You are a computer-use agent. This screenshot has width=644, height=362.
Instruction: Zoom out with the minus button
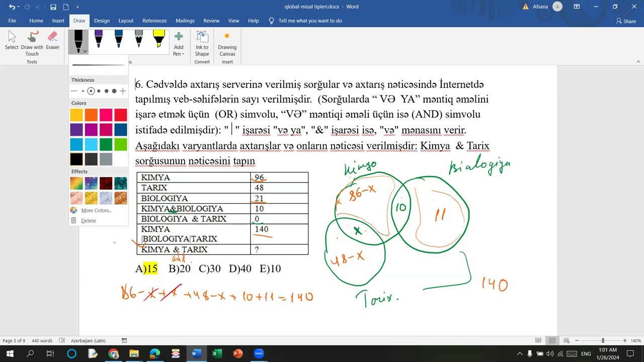(577, 341)
